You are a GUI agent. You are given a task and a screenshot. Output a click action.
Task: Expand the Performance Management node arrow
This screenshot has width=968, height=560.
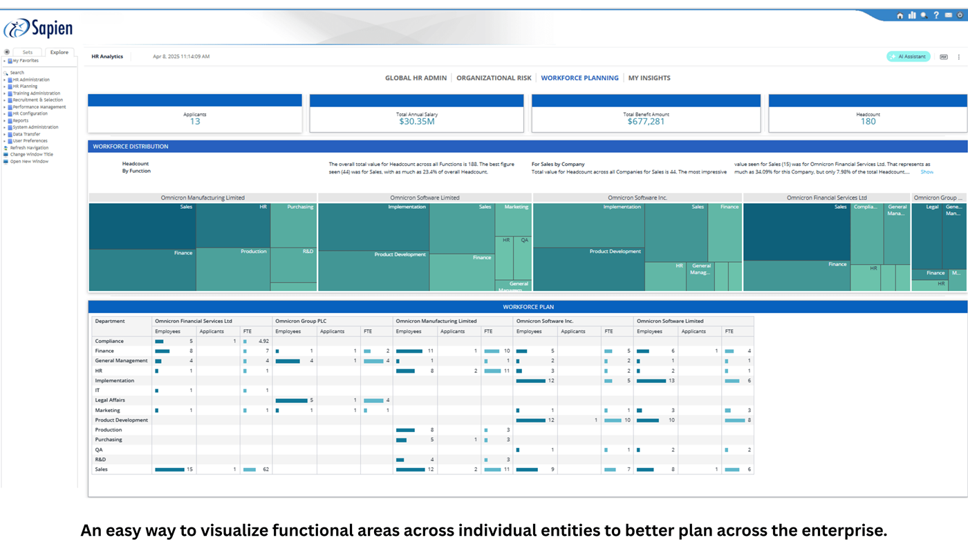(4, 107)
